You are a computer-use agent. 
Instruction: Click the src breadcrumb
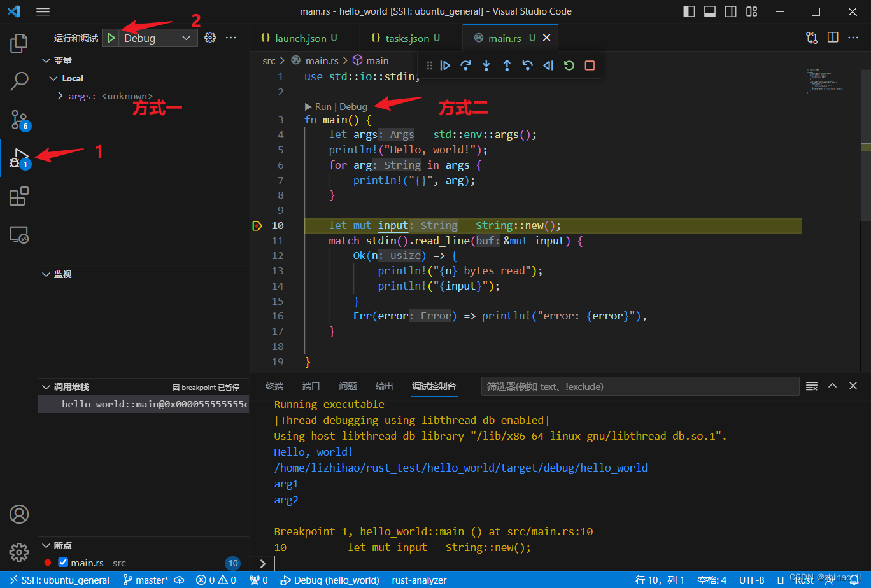[269, 60]
